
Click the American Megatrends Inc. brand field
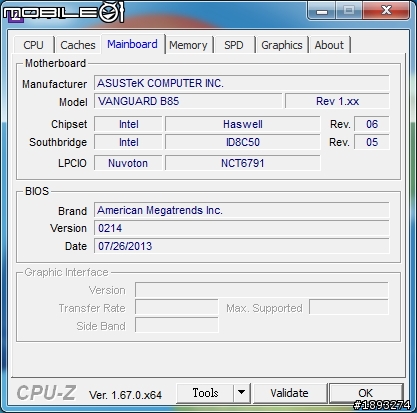tap(242, 210)
